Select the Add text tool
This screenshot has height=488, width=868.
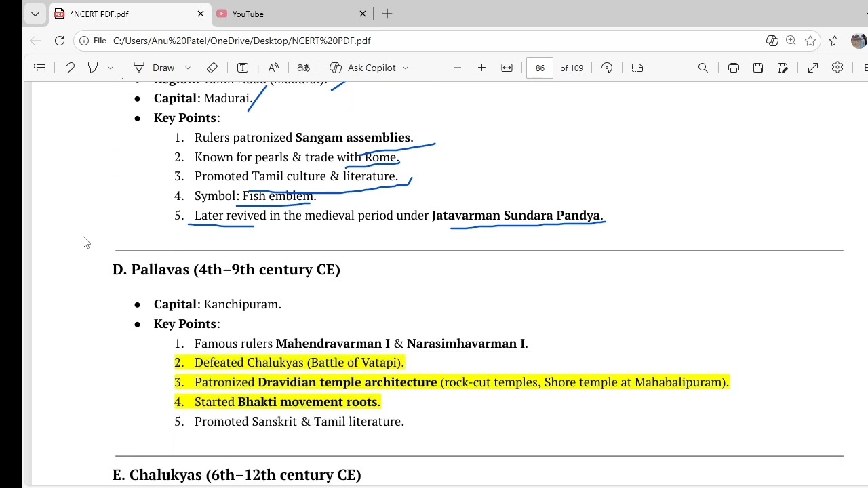pyautogui.click(x=243, y=68)
